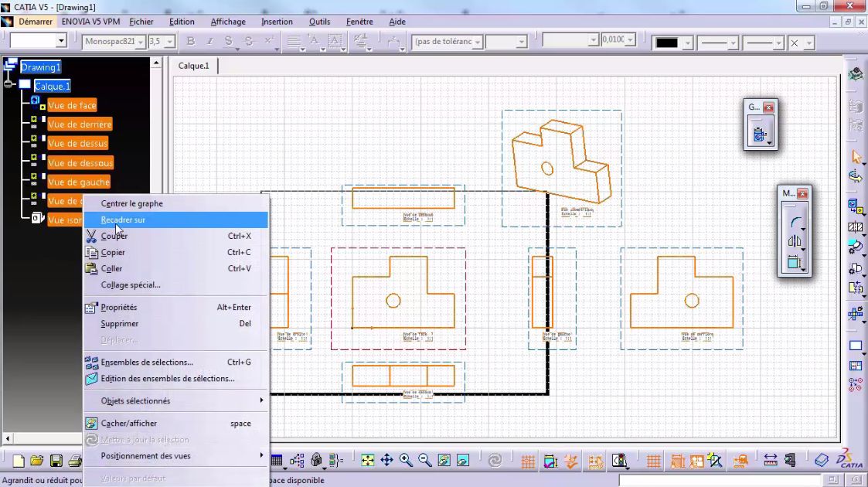
Task: Apply italic formatting with the toolbar icon
Action: (x=209, y=40)
